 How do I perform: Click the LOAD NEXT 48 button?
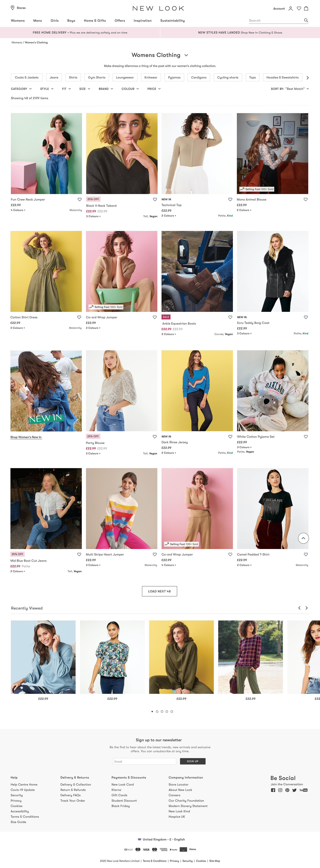[159, 591]
